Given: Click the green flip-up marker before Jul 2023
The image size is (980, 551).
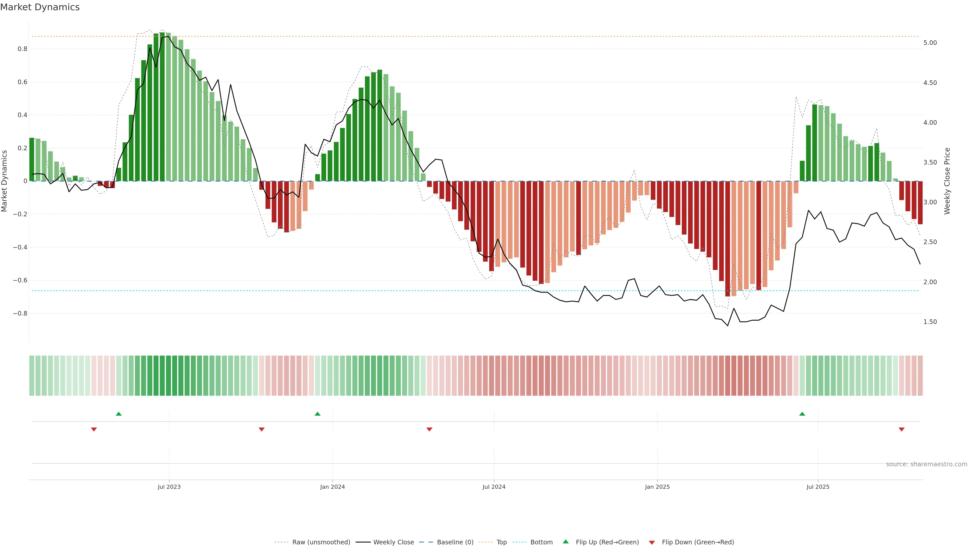Looking at the screenshot, I should (x=119, y=414).
